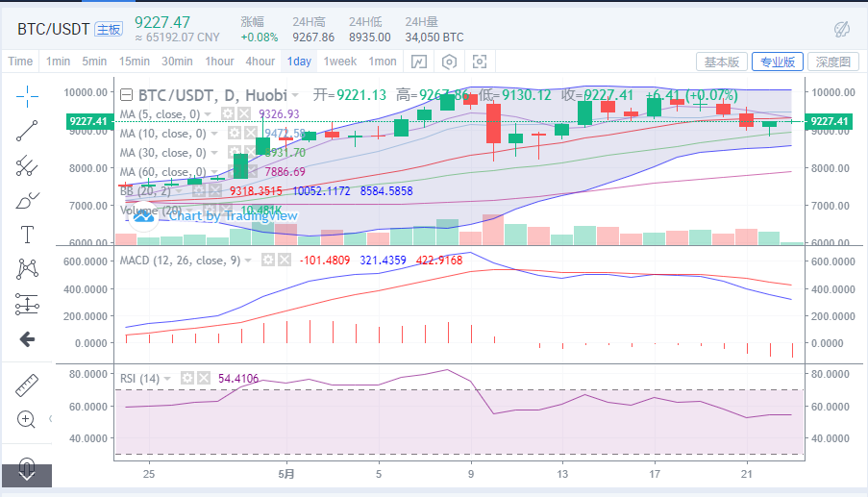
Task: Select the crosshair cursor tool
Action: point(27,97)
